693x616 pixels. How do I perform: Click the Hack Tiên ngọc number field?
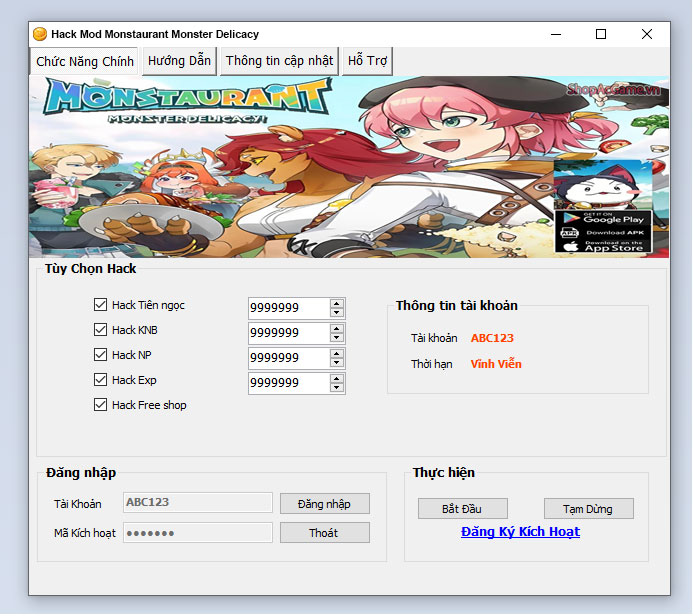pyautogui.click(x=289, y=308)
